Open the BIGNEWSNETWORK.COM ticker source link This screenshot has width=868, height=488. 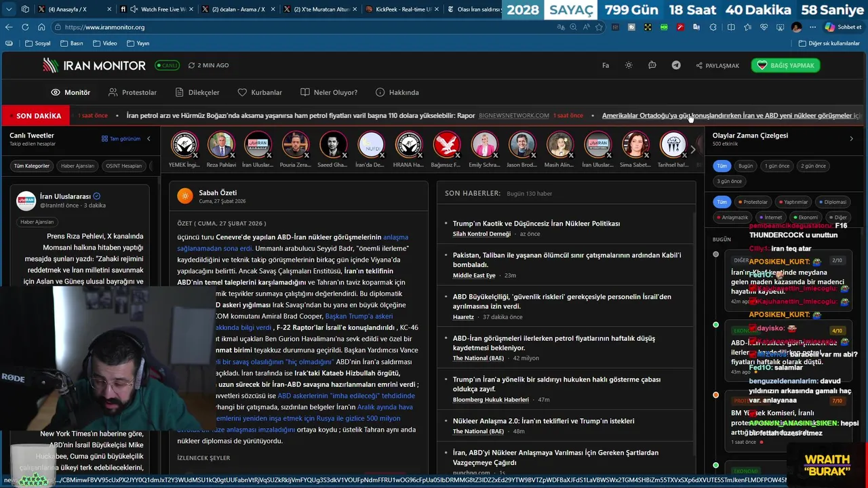tap(514, 116)
